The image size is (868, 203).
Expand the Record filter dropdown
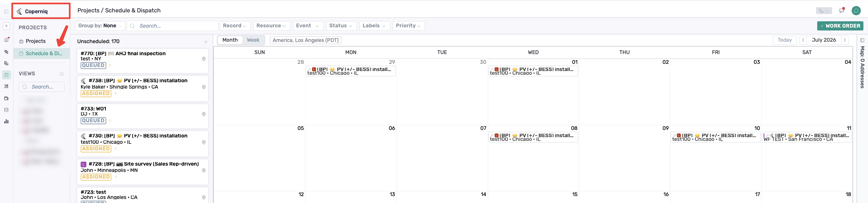click(235, 26)
